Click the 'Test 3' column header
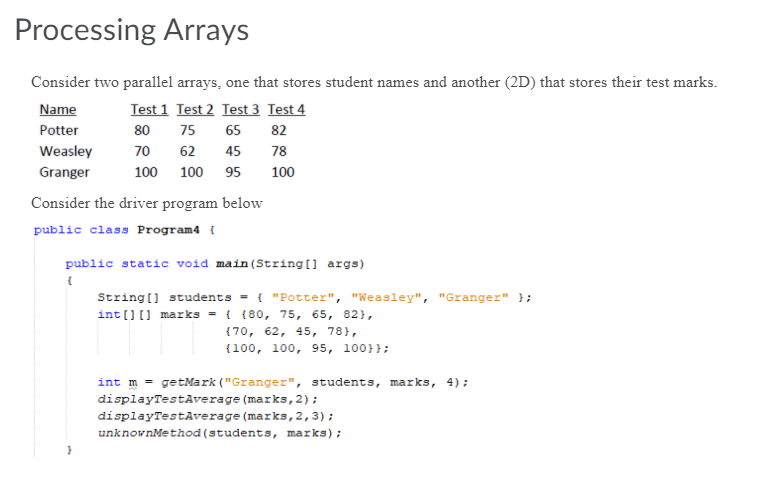This screenshot has height=486, width=757. [x=241, y=110]
